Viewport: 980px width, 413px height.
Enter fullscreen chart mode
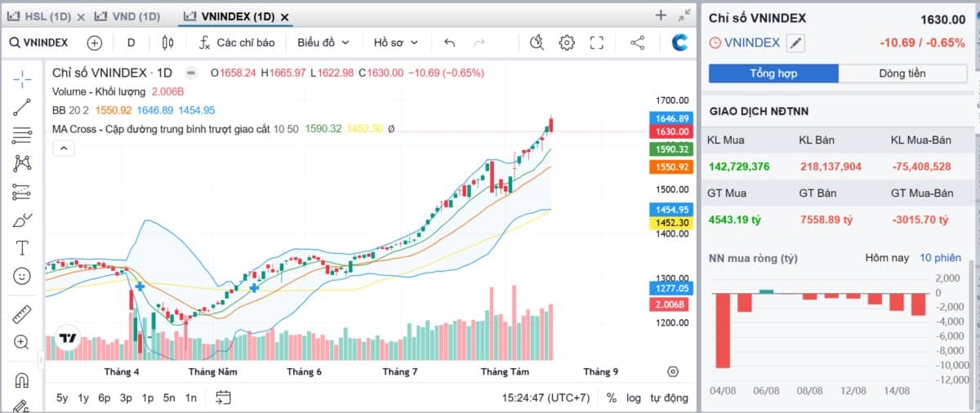coord(597,43)
